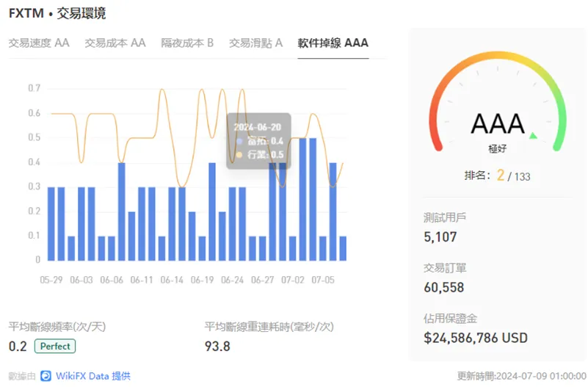
Task: Click the 佔用保證金 label
Action: [451, 319]
